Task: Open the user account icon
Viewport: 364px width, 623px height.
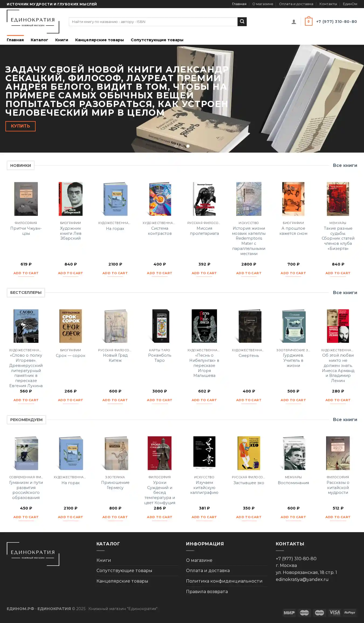Action: [x=294, y=22]
